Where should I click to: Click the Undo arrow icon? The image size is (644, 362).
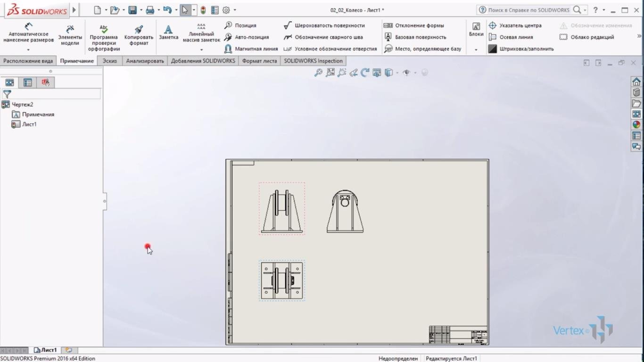[167, 10]
